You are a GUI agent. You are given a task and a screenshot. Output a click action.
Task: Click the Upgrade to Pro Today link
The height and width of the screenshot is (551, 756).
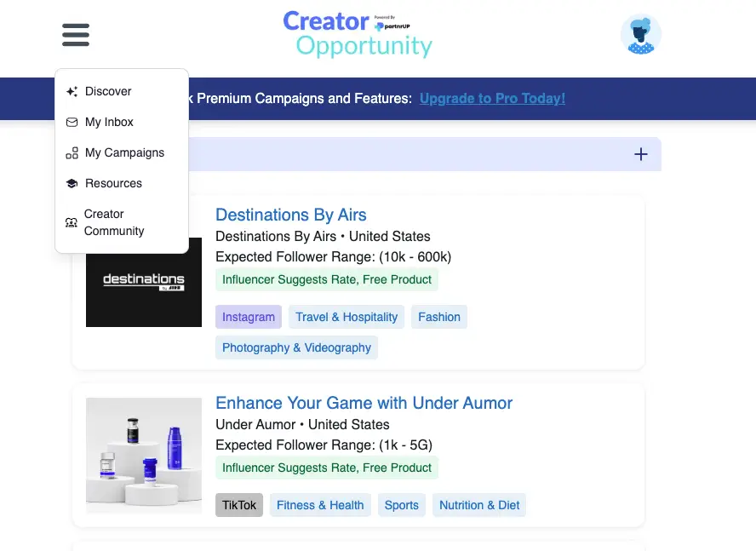(492, 98)
